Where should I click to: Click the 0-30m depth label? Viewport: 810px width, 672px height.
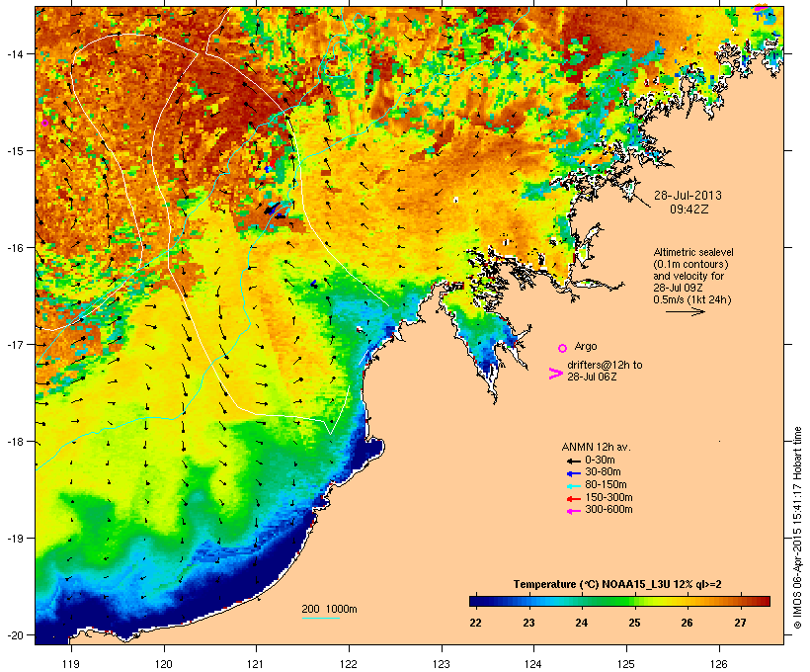tap(600, 461)
